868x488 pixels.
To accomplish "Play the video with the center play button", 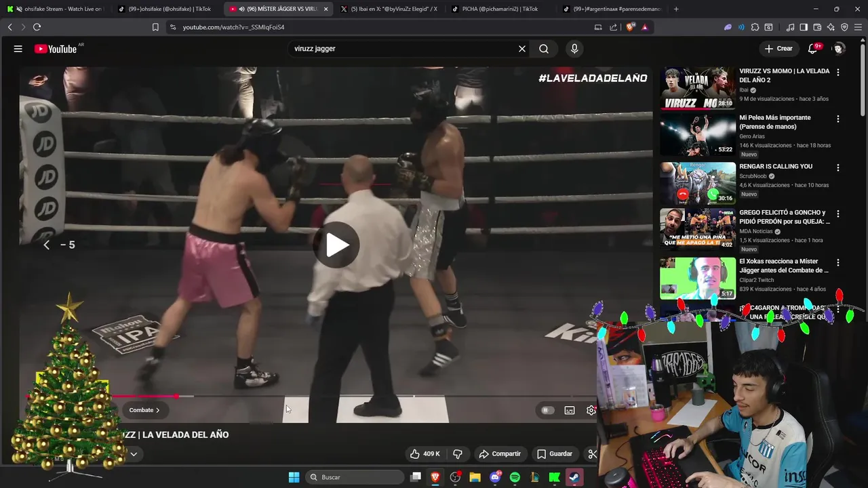I will click(336, 245).
